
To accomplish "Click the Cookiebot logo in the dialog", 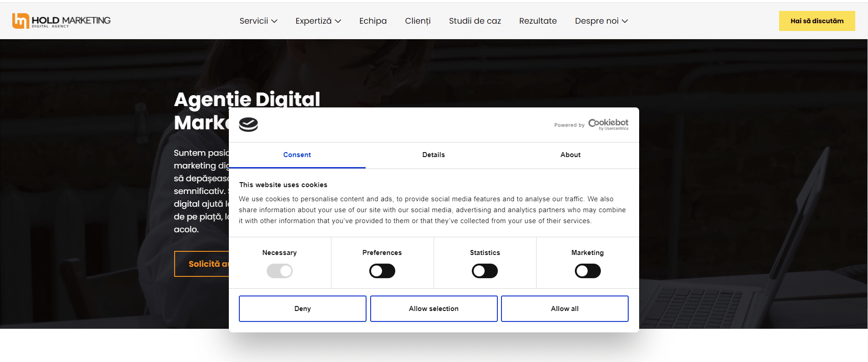I will coord(608,124).
